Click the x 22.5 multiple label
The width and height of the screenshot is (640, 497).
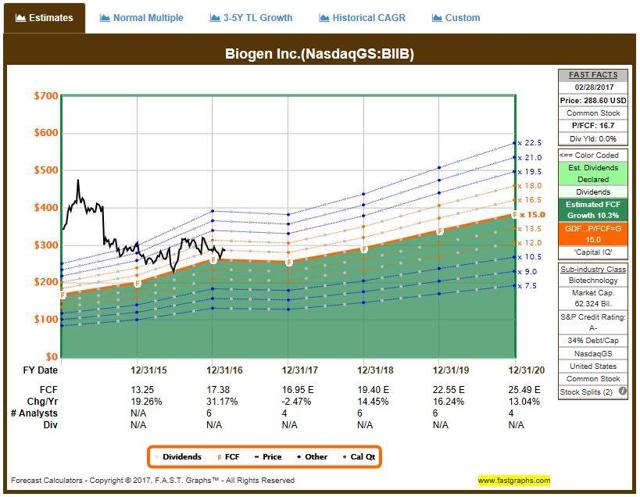(x=530, y=143)
